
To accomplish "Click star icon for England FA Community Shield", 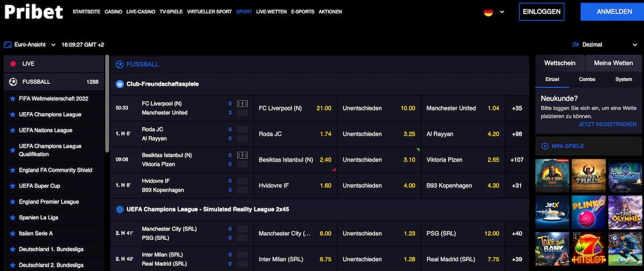I will (13, 170).
